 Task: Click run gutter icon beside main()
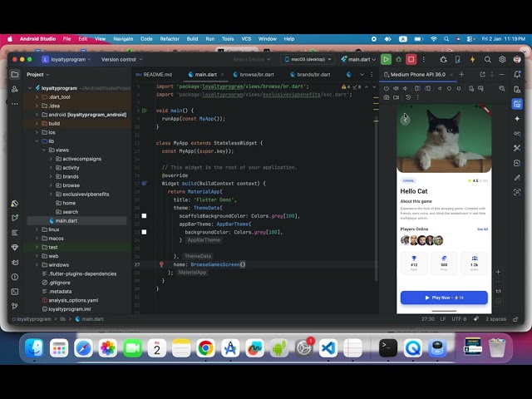pos(145,111)
